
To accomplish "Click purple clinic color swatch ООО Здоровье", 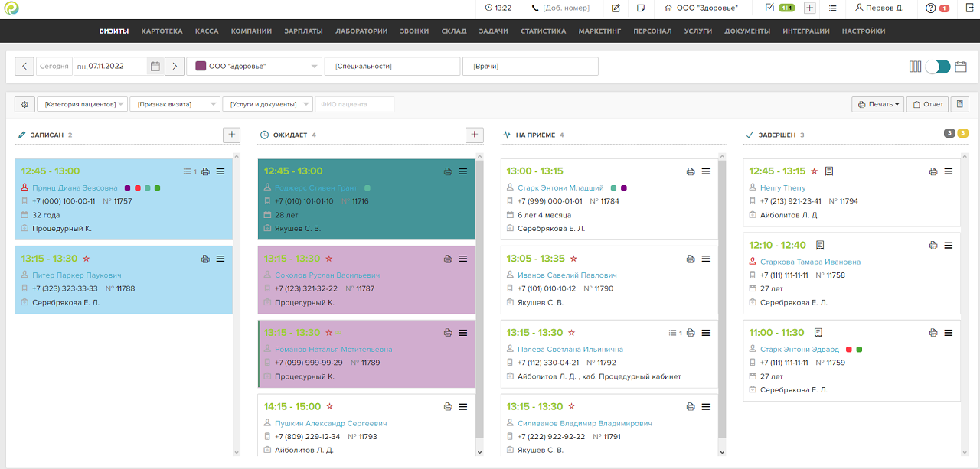I will (x=201, y=67).
